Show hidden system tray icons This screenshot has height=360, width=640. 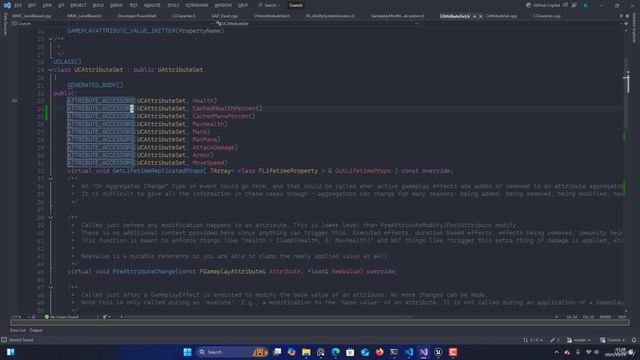click(556, 352)
